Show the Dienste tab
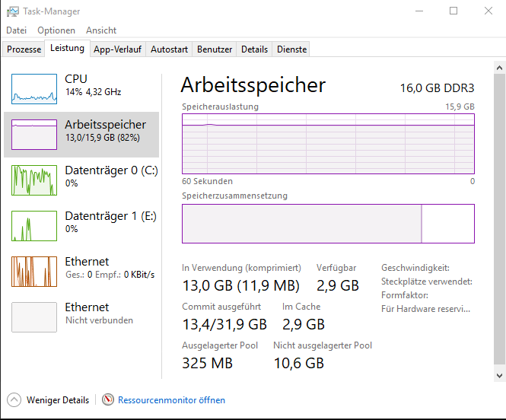506x420 pixels. [x=292, y=49]
